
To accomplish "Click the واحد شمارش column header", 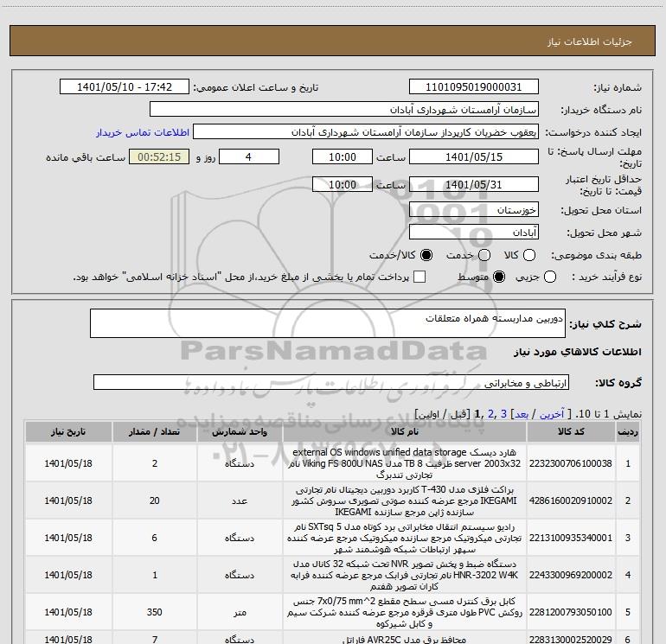I will [240, 431].
